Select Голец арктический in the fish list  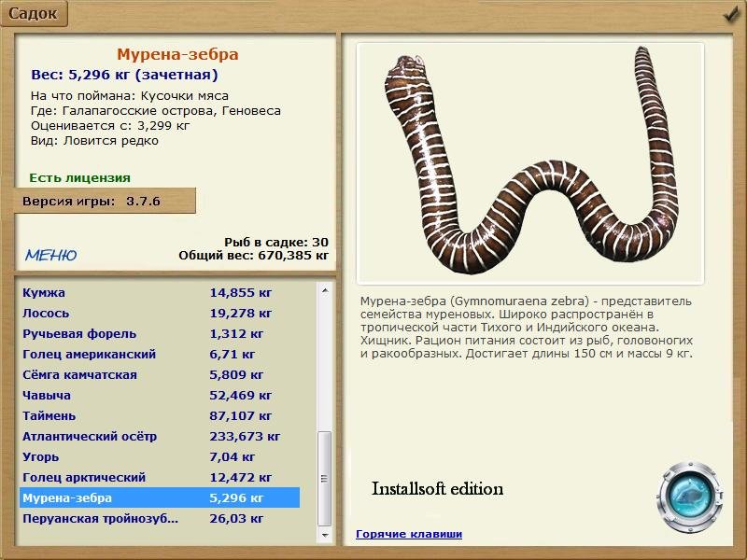[x=160, y=477]
